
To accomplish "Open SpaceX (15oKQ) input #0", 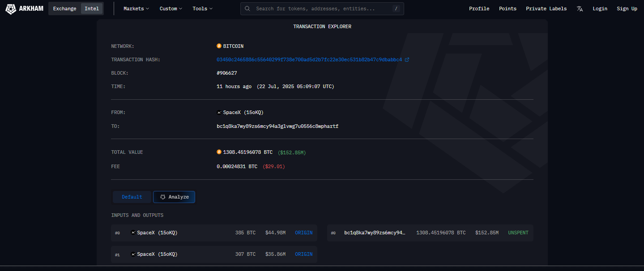I will click(157, 233).
